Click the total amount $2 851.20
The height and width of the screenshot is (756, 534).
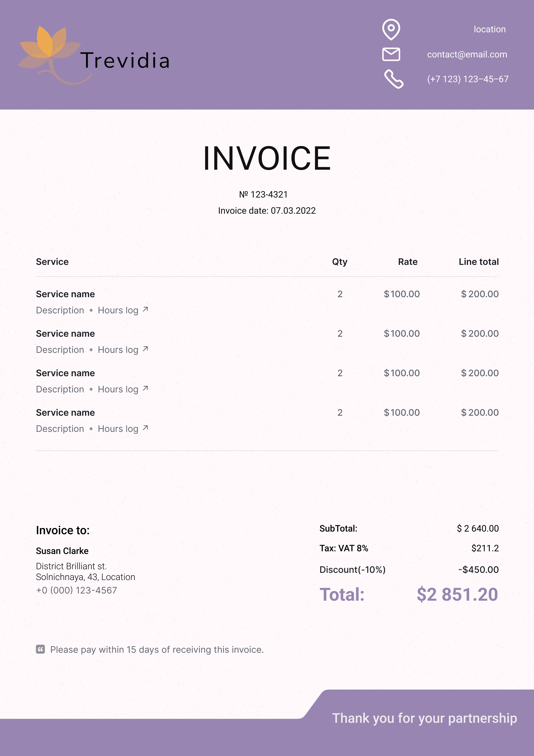(x=457, y=595)
